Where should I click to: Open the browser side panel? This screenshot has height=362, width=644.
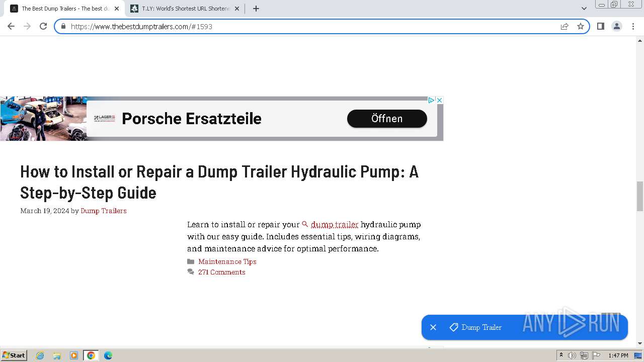[601, 26]
